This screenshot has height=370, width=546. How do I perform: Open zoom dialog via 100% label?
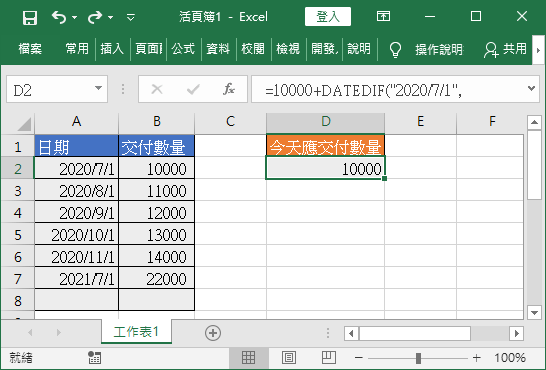click(x=510, y=357)
